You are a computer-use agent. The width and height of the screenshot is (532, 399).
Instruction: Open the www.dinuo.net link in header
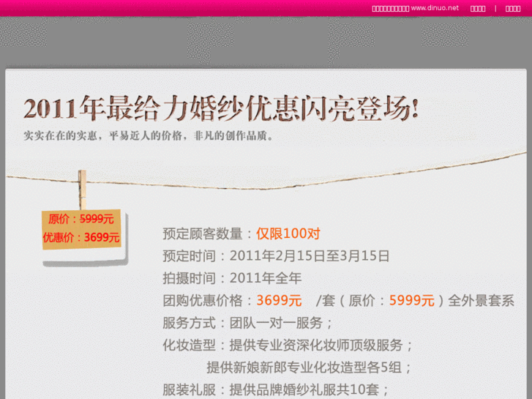[x=434, y=8]
